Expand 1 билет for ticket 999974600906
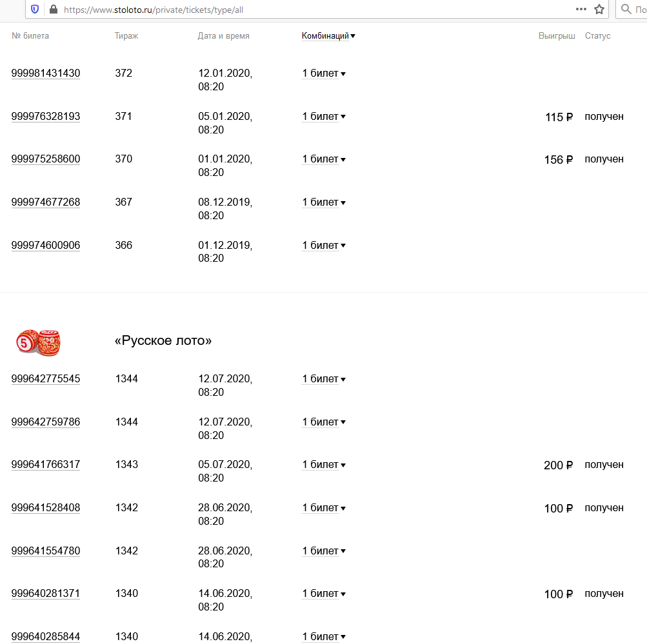The height and width of the screenshot is (644, 647). point(324,246)
